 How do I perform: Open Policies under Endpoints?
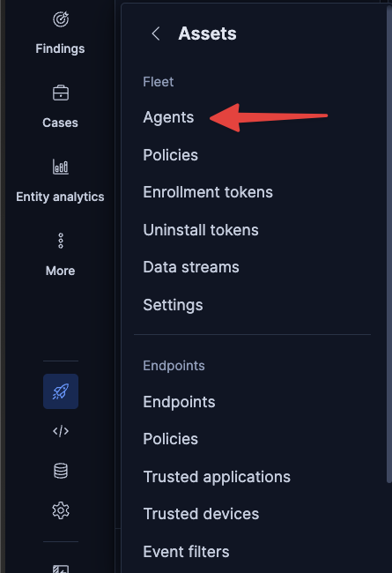pos(170,439)
